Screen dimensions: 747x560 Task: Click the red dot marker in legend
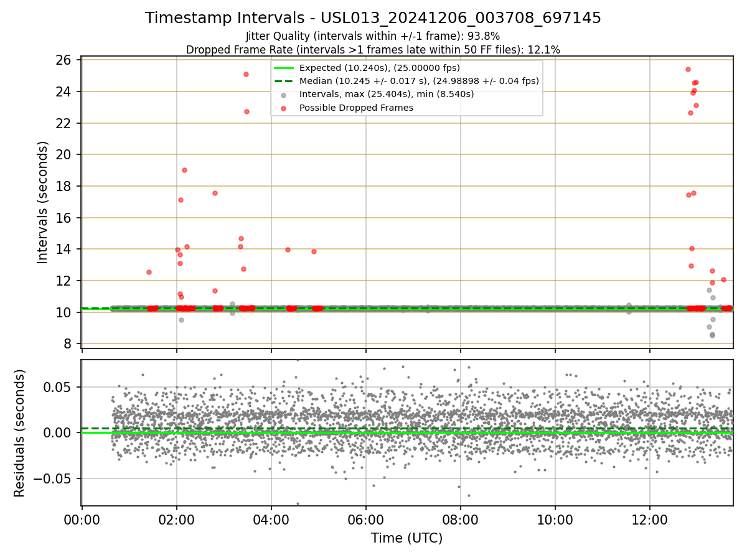[283, 108]
